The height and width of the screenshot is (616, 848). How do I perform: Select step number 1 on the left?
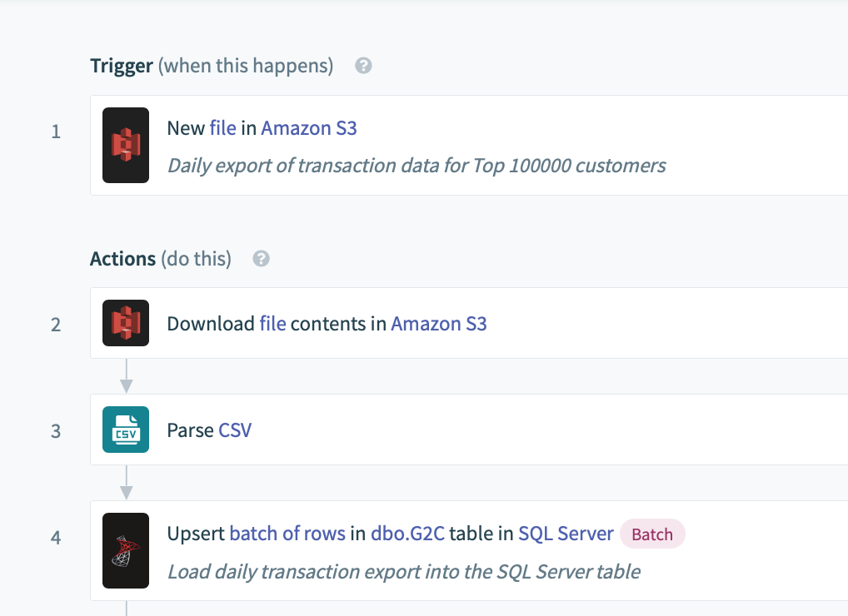coord(56,132)
